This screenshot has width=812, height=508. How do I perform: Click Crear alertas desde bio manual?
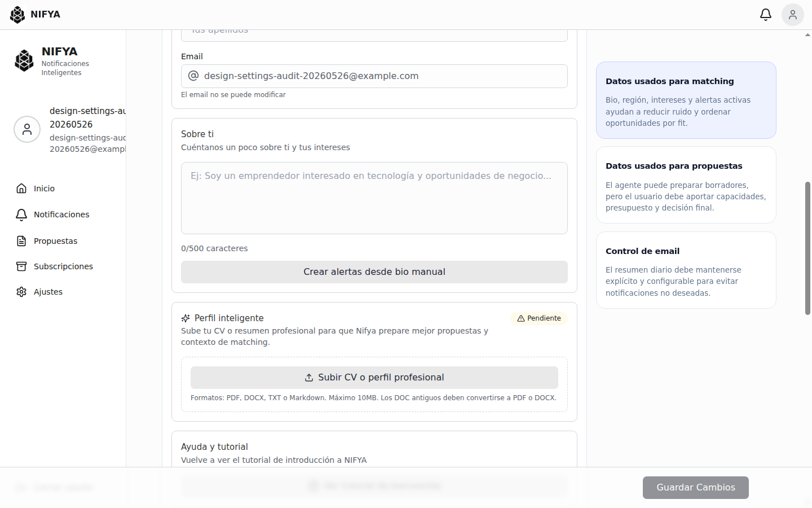coord(374,272)
